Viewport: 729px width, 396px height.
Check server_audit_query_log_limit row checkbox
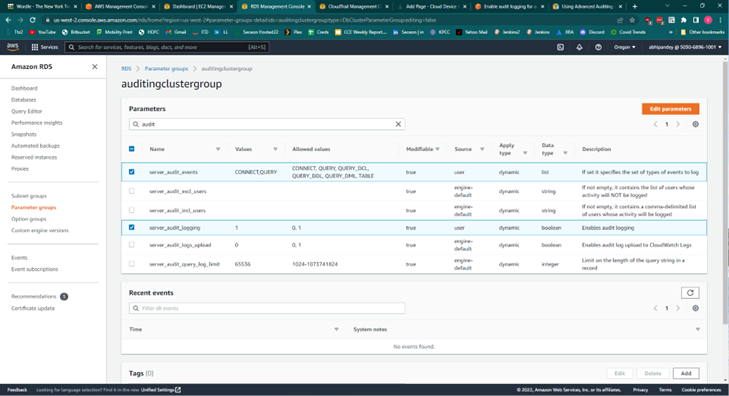pos(132,264)
